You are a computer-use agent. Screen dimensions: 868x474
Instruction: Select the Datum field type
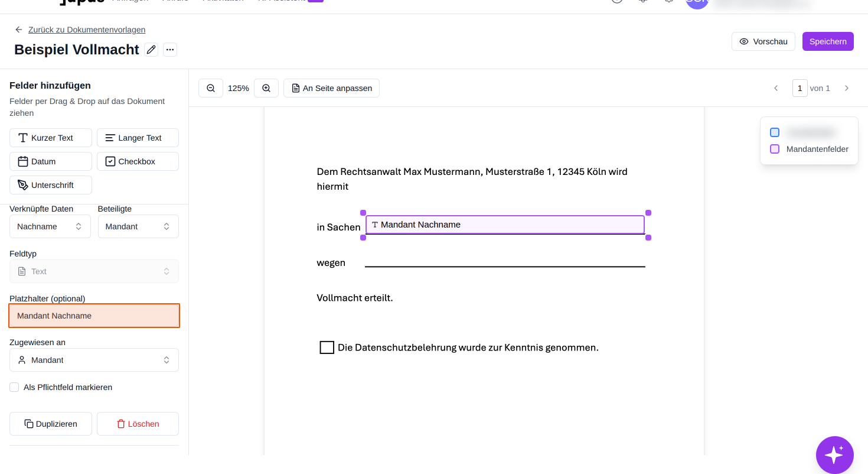[51, 161]
